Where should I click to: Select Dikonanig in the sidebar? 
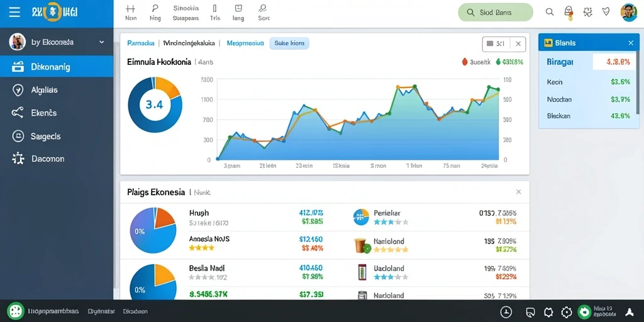coord(57,67)
